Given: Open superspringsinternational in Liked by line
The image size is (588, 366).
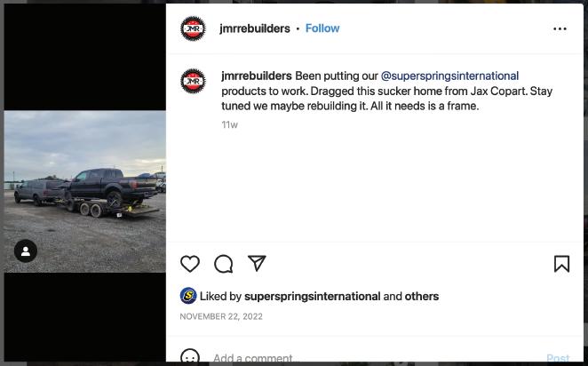Looking at the screenshot, I should 313,296.
